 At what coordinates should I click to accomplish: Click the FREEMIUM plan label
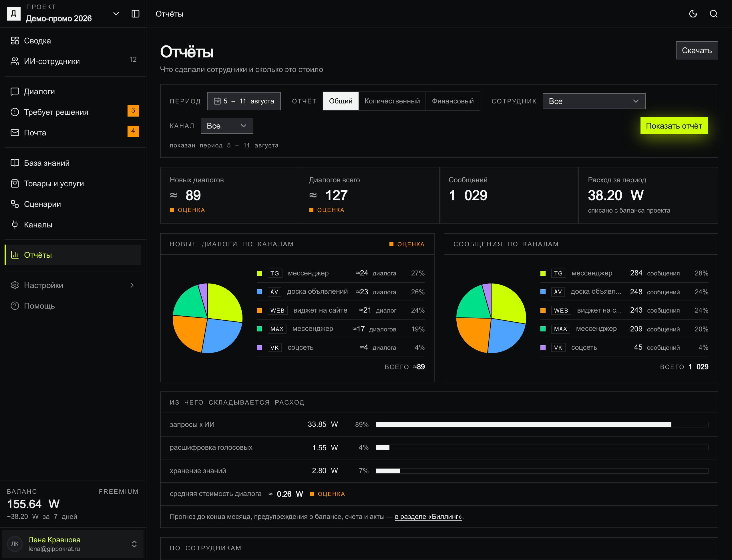tap(118, 491)
